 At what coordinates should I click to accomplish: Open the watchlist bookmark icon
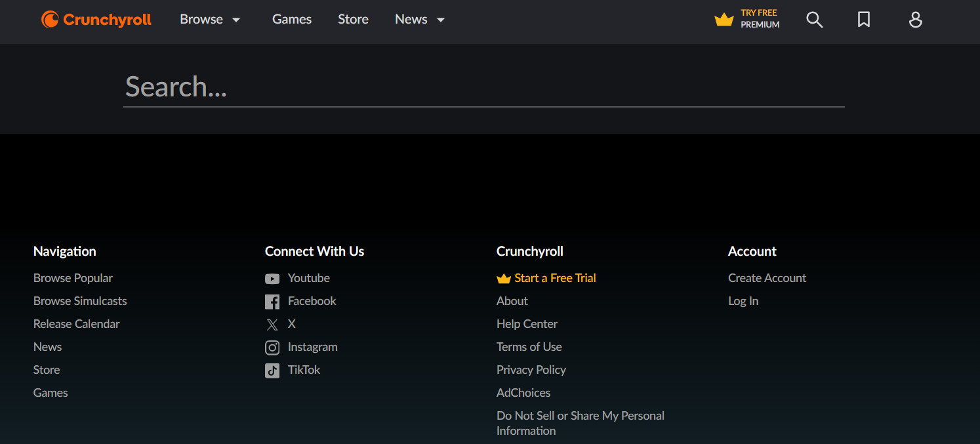tap(864, 20)
